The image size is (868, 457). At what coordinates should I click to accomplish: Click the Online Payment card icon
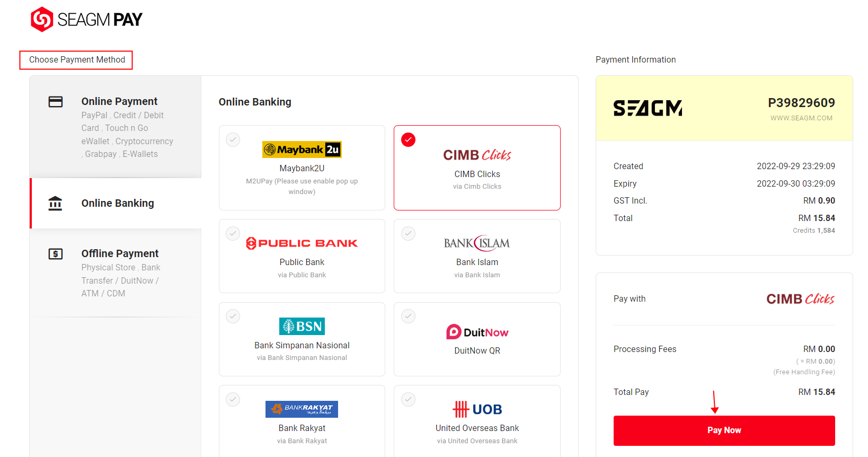coord(56,101)
